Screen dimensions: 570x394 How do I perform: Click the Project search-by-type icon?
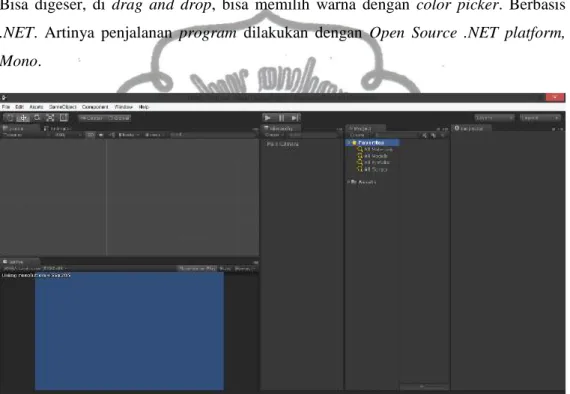[x=425, y=135]
